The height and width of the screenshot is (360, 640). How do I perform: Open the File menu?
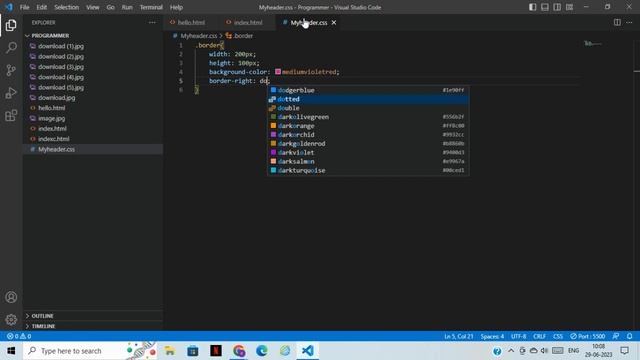24,7
